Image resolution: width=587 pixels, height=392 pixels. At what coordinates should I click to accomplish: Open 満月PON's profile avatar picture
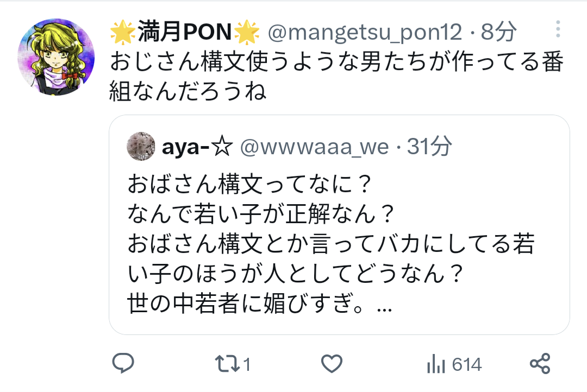[x=56, y=57]
